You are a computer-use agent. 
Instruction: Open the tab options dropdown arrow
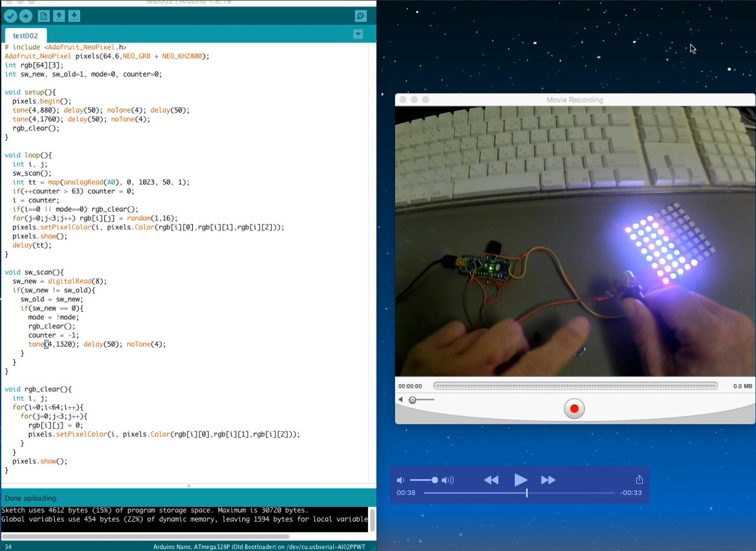[x=358, y=34]
